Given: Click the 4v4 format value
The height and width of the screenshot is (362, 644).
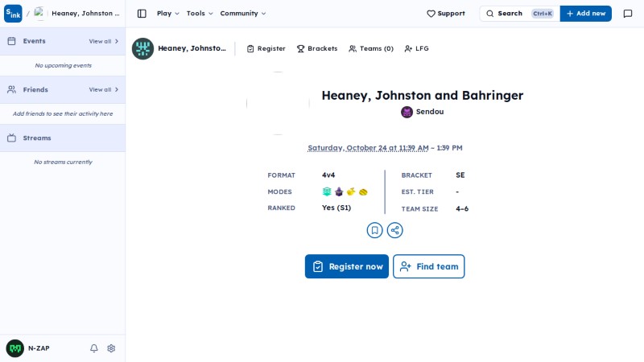Looking at the screenshot, I should (328, 175).
